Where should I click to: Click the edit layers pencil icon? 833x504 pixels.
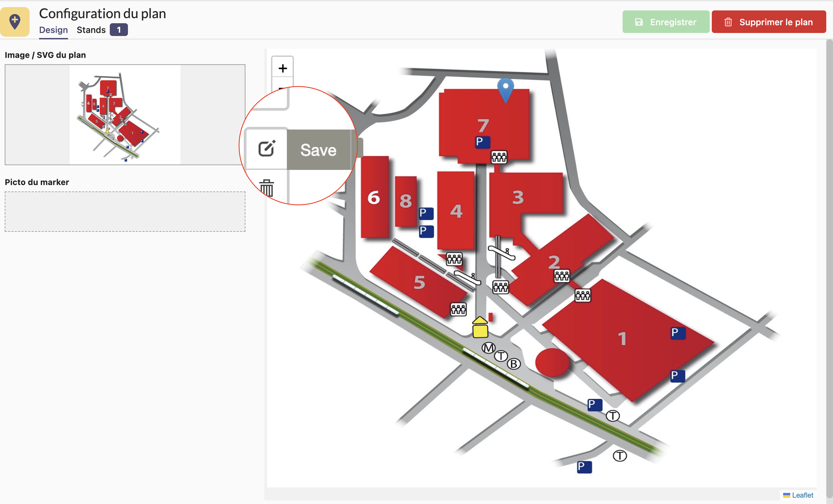[x=267, y=149]
